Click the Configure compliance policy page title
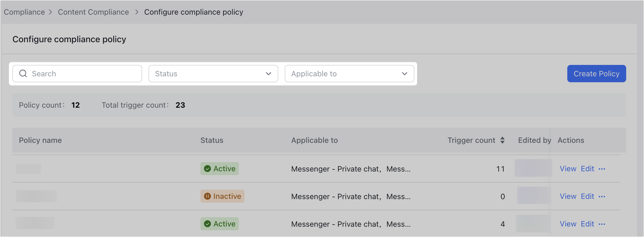This screenshot has width=644, height=237. coord(69,39)
